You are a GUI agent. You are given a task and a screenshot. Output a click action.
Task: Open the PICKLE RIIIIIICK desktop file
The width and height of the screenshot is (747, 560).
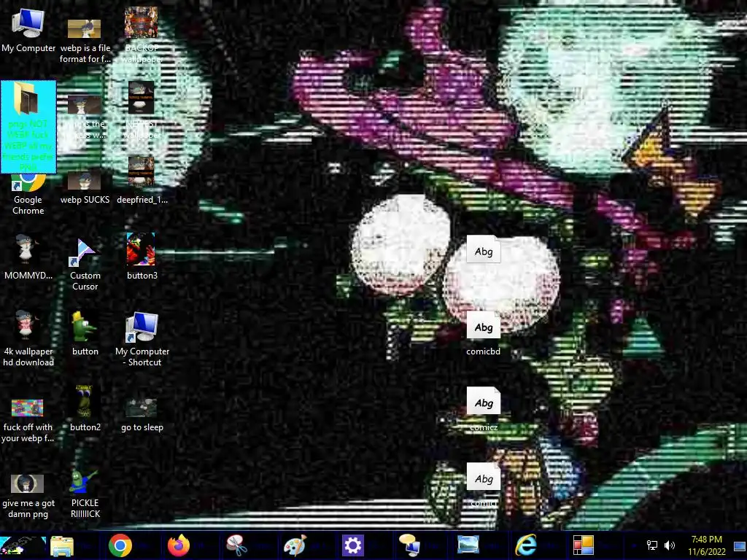click(x=85, y=494)
